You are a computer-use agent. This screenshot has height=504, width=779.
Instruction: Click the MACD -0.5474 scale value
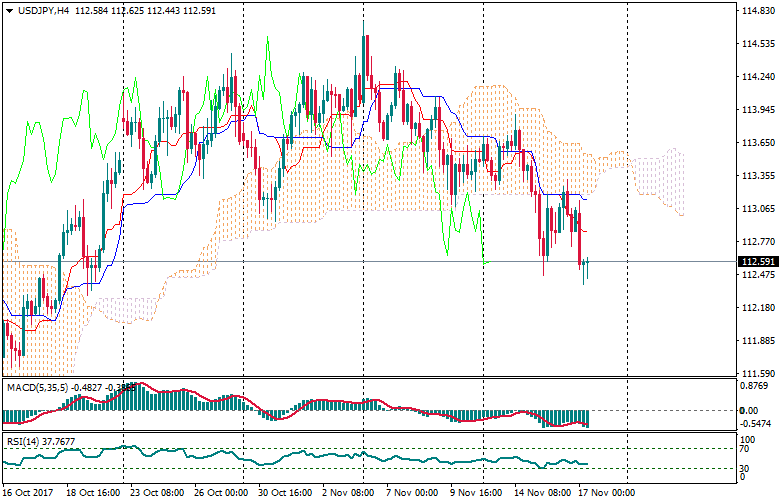click(x=754, y=425)
